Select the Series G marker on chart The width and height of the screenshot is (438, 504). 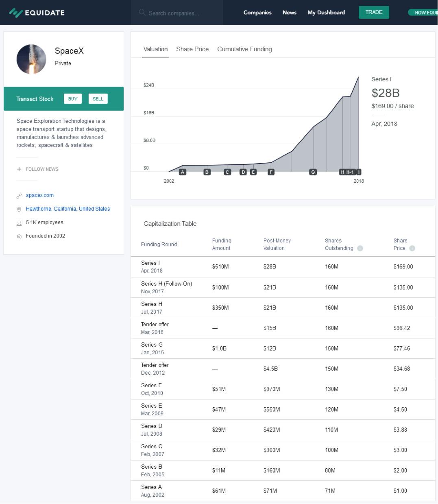coord(313,172)
